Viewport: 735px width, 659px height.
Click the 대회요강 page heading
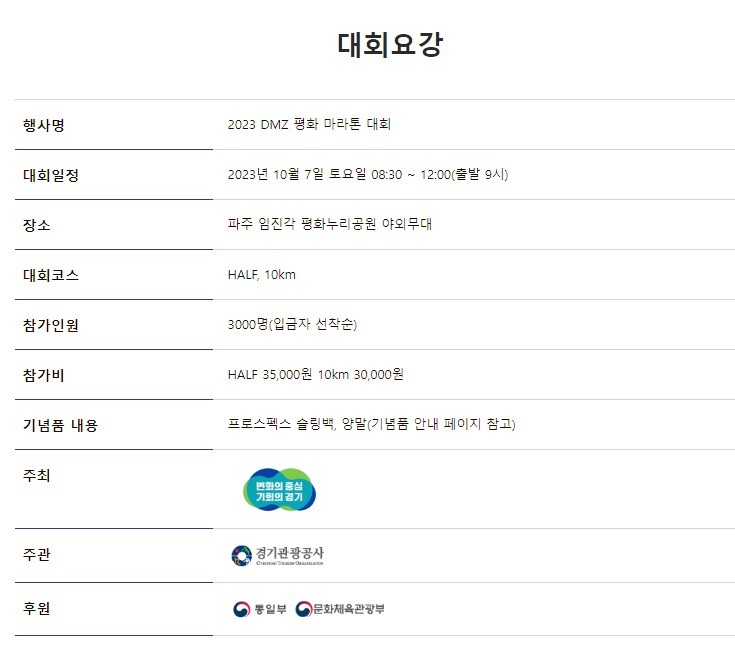pos(390,45)
